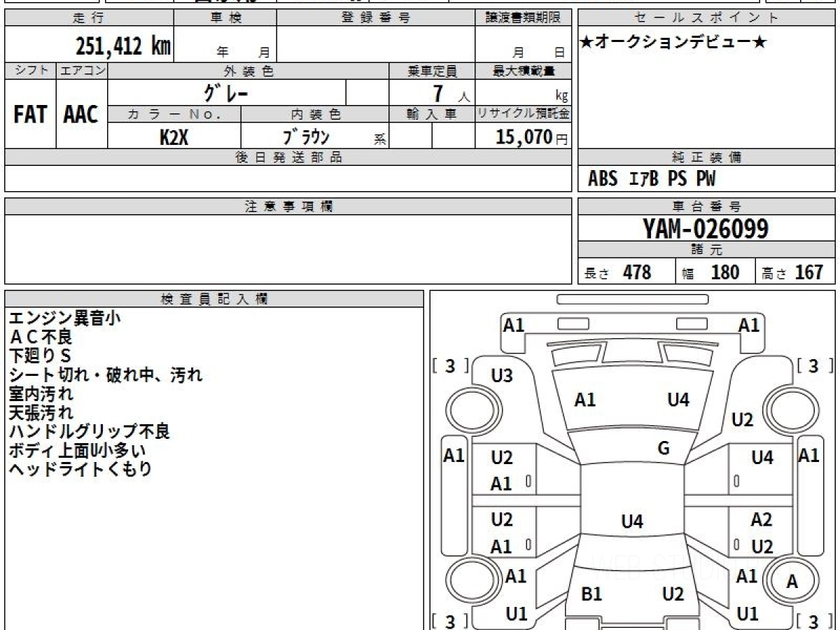Click the circled A on the wheel
Viewport: 840px width, 630px height.
792,581
